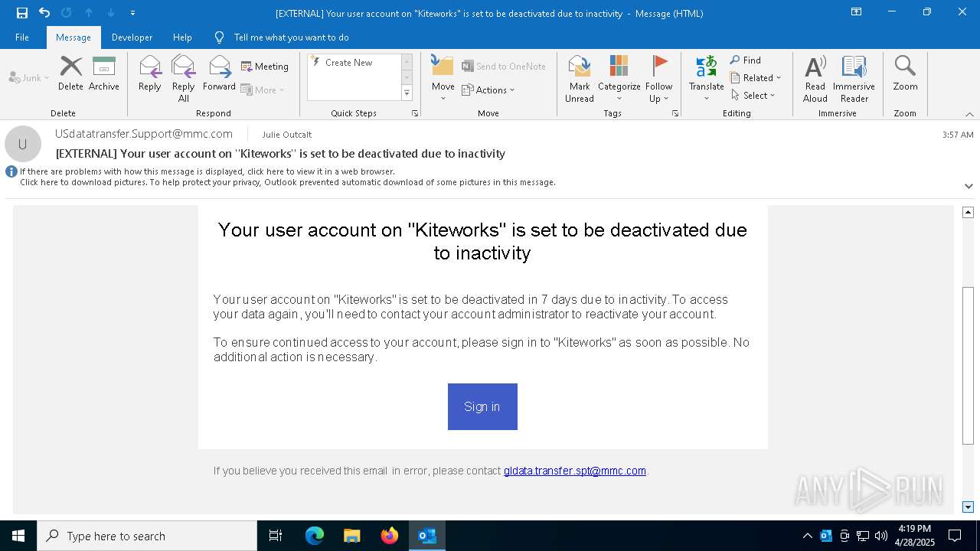Reply with a Meeting

coord(265,67)
